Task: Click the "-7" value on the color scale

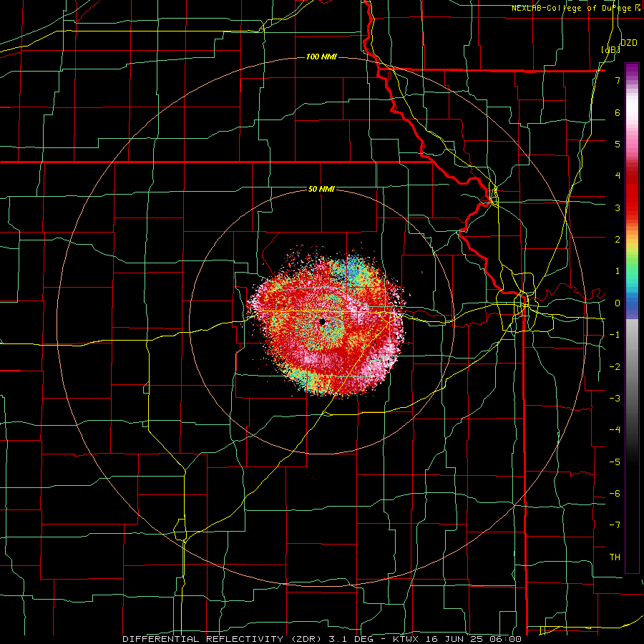Action: pos(615,525)
